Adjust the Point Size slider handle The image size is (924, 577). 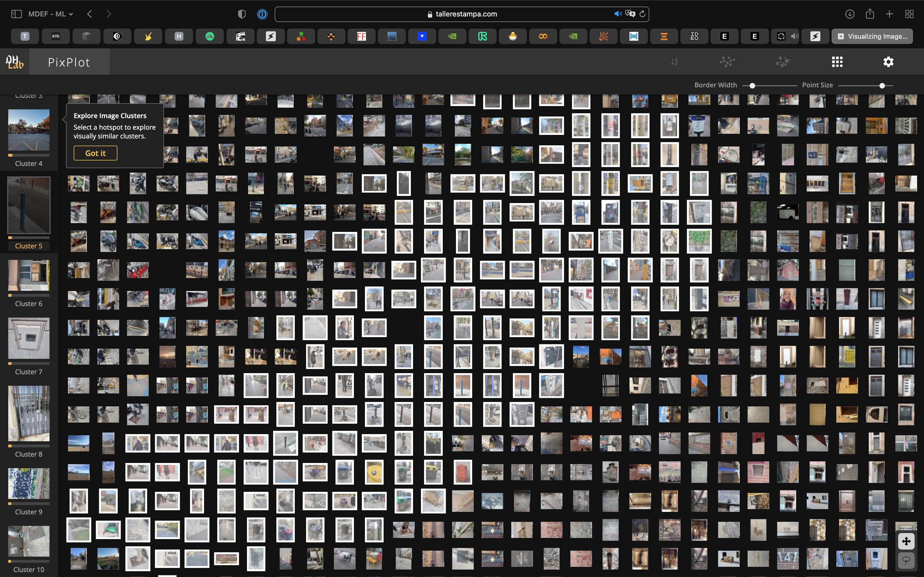coord(882,85)
